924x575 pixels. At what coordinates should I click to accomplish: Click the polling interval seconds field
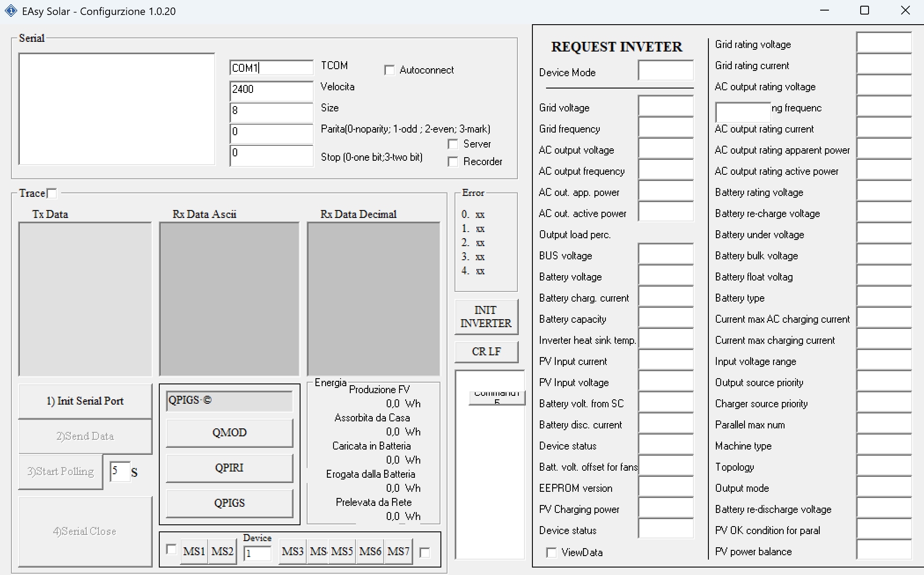[120, 471]
